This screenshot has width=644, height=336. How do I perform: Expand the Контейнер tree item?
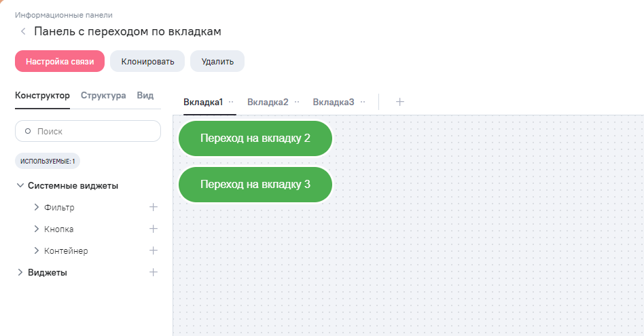point(37,250)
